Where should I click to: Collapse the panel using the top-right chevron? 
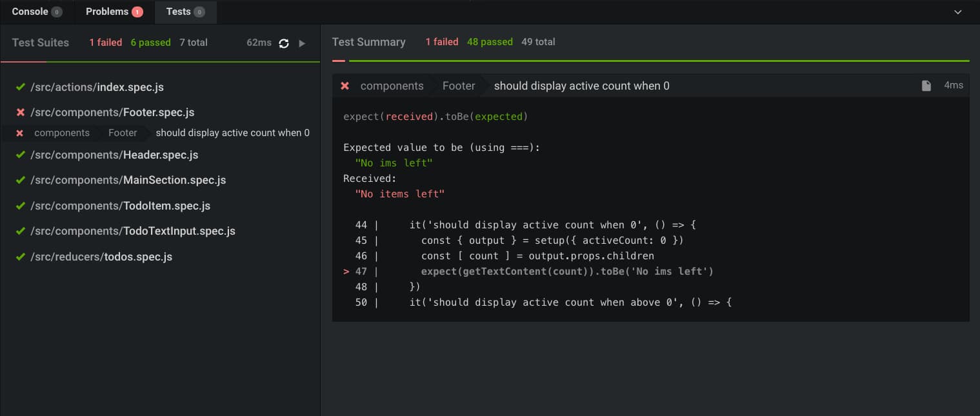[x=957, y=11]
